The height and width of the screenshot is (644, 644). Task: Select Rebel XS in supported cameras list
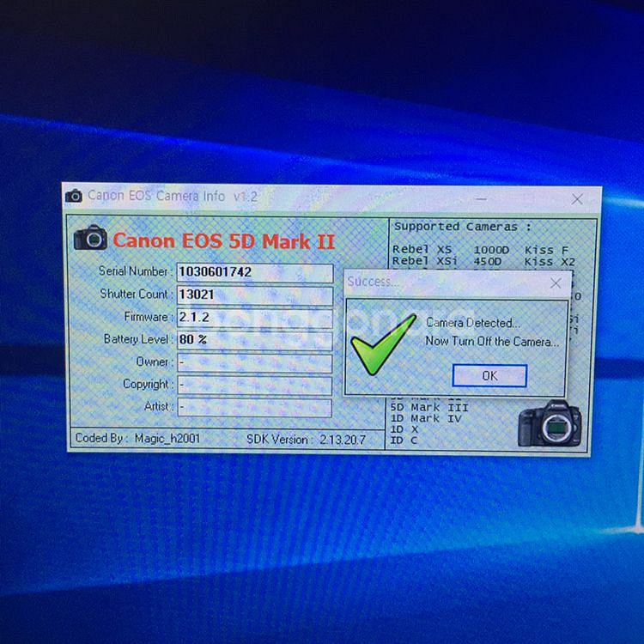(x=422, y=250)
